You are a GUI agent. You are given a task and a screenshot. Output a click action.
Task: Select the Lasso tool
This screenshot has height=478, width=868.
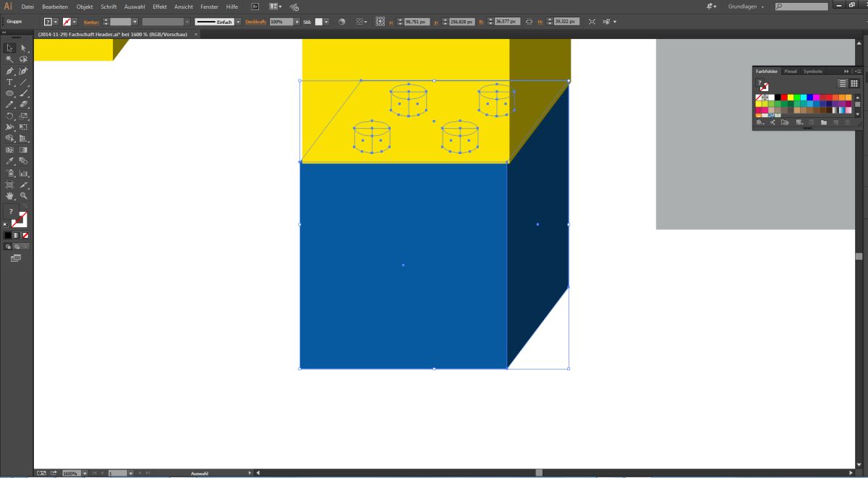tap(24, 59)
